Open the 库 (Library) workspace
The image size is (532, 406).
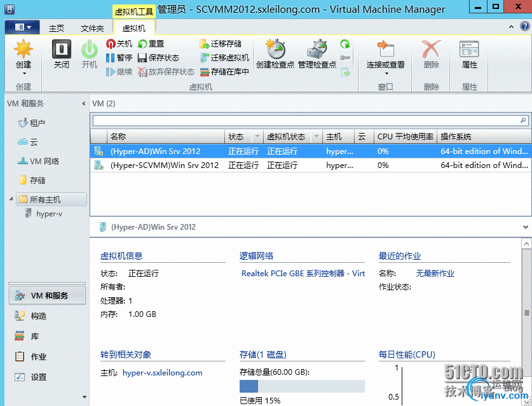[47, 337]
